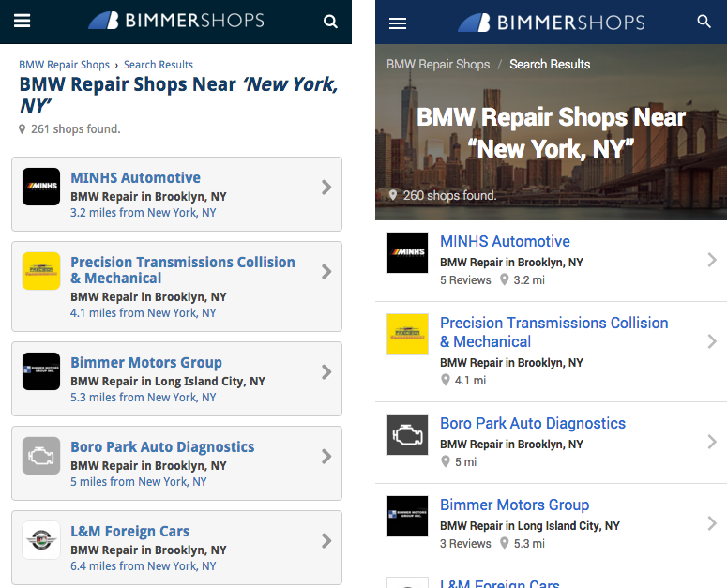Viewport: 727px width, 588px height.
Task: Open hamburger menu in left panel
Action: pyautogui.click(x=23, y=21)
